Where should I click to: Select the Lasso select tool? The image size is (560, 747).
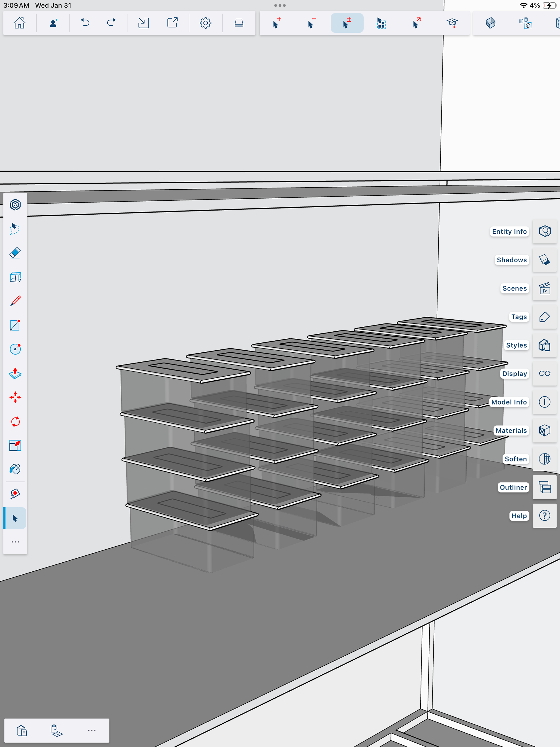click(15, 229)
